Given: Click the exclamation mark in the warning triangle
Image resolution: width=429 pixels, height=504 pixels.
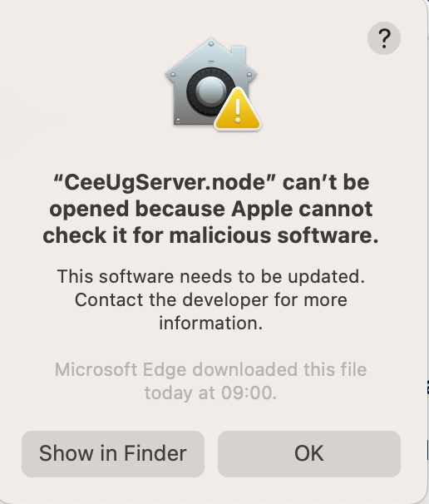Looking at the screenshot, I should point(238,111).
